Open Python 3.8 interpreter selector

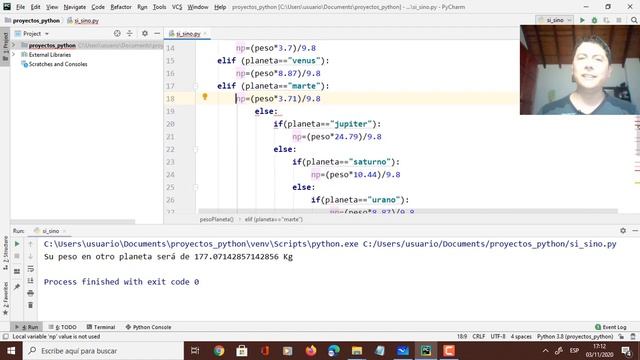coord(575,337)
